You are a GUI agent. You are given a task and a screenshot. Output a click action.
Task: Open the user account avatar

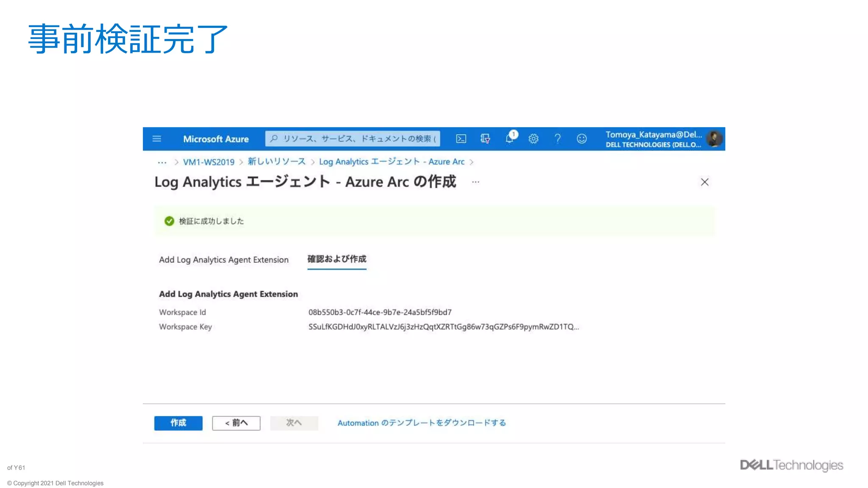(715, 139)
